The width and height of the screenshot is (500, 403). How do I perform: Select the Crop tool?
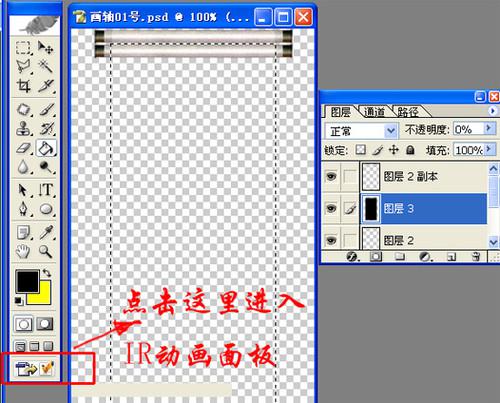(23, 86)
